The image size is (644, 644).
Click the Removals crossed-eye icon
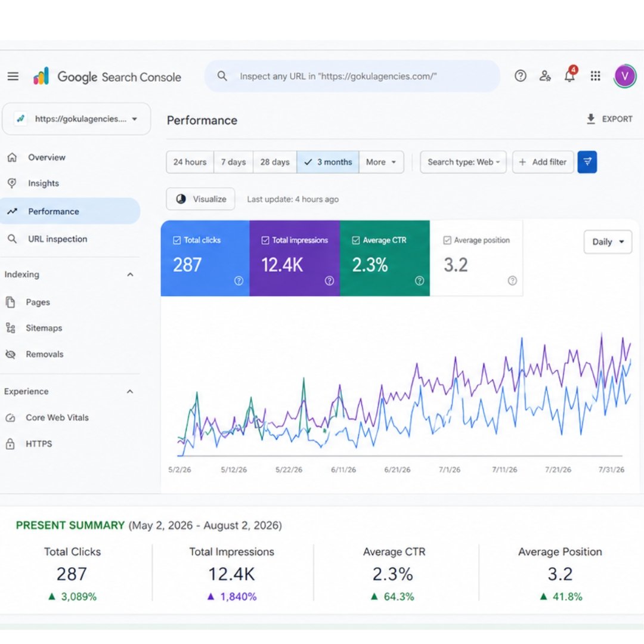[x=10, y=354]
